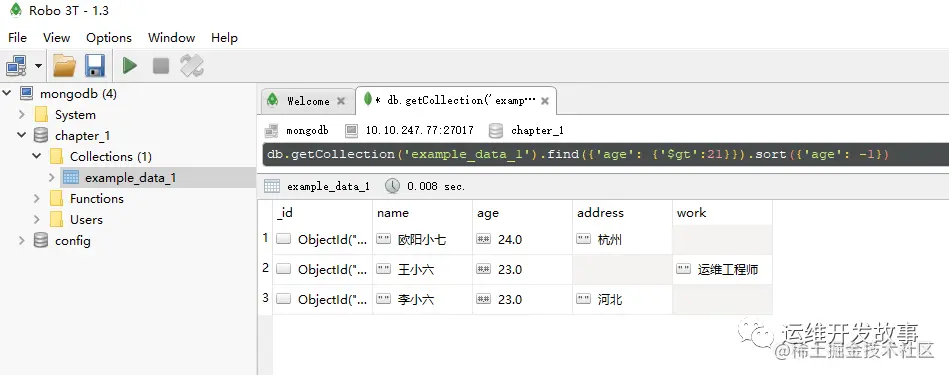The width and height of the screenshot is (949, 375).
Task: Click the Stop execution square icon
Action: click(x=161, y=65)
